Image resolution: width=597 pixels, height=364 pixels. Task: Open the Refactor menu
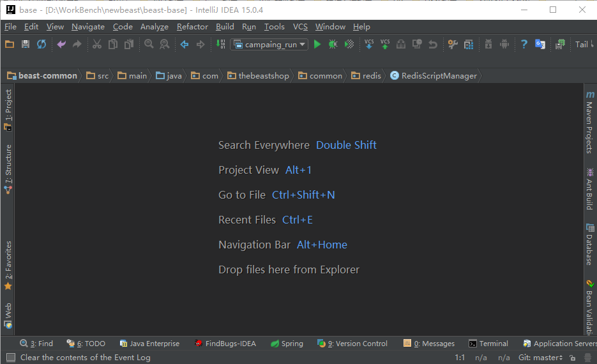click(192, 27)
